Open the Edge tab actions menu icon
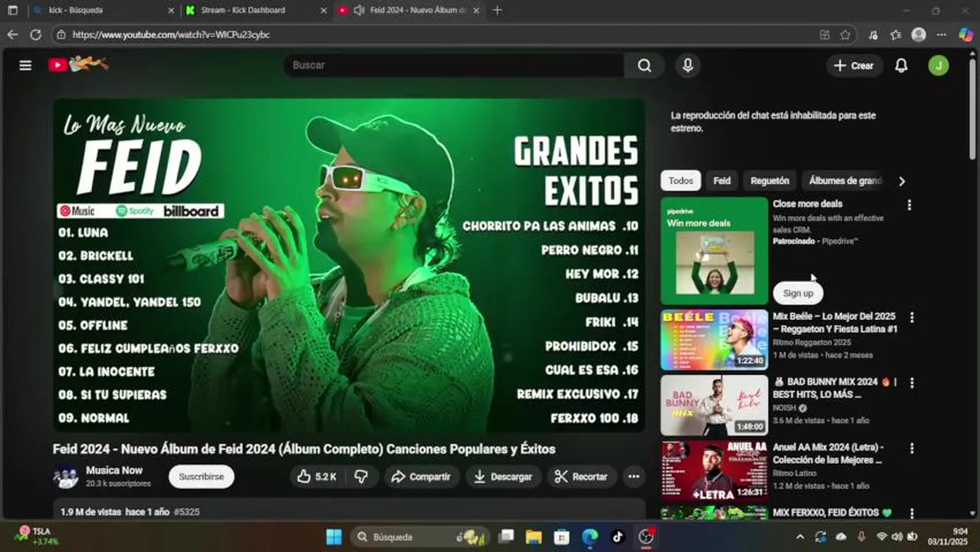 pos(12,10)
